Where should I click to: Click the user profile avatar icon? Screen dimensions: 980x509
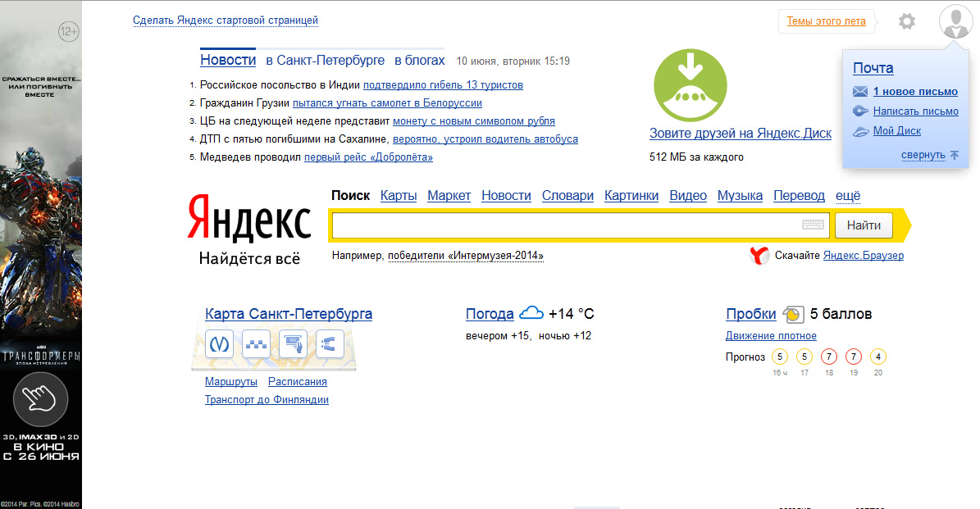pyautogui.click(x=955, y=21)
